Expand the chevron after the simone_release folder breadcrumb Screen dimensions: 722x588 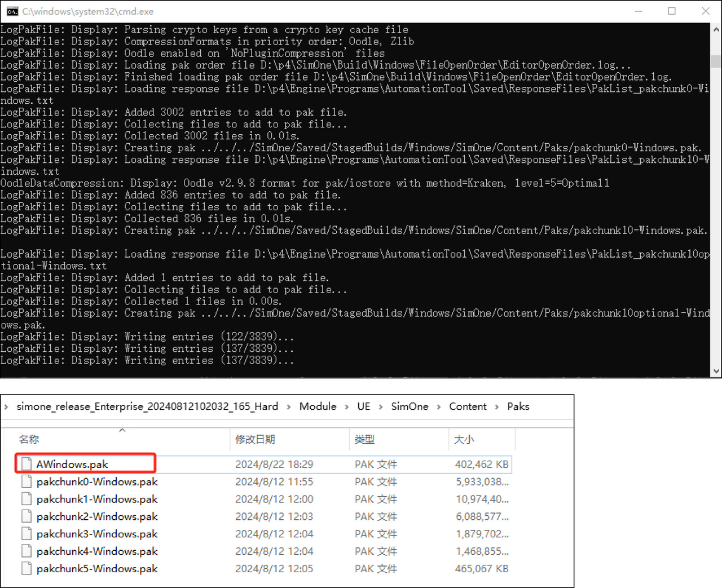pyautogui.click(x=289, y=407)
